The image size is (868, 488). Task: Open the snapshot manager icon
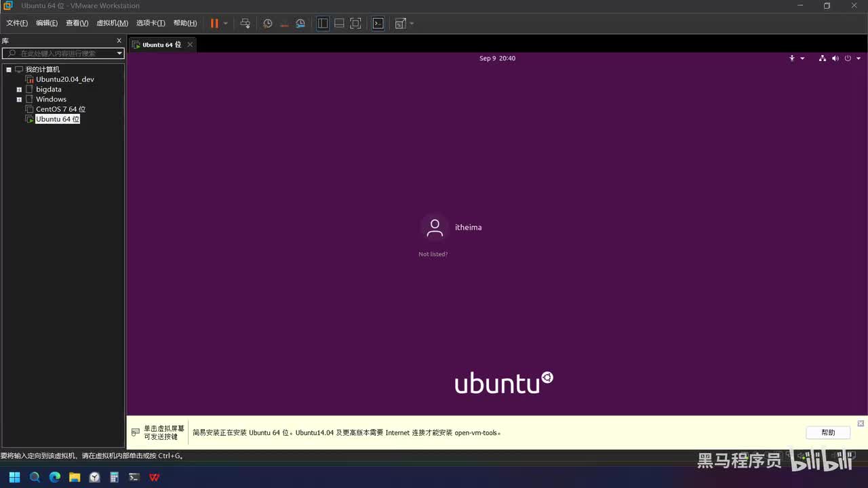300,23
